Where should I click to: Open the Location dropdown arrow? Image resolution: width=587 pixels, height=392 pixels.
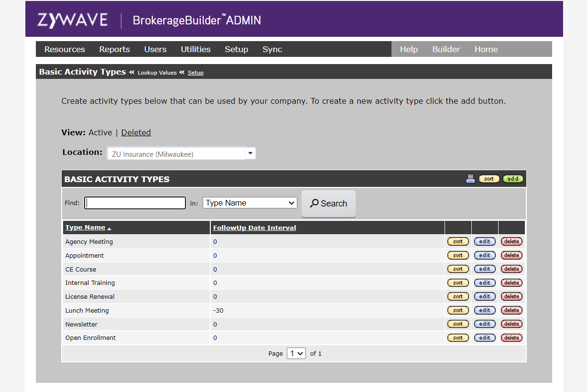tap(250, 153)
